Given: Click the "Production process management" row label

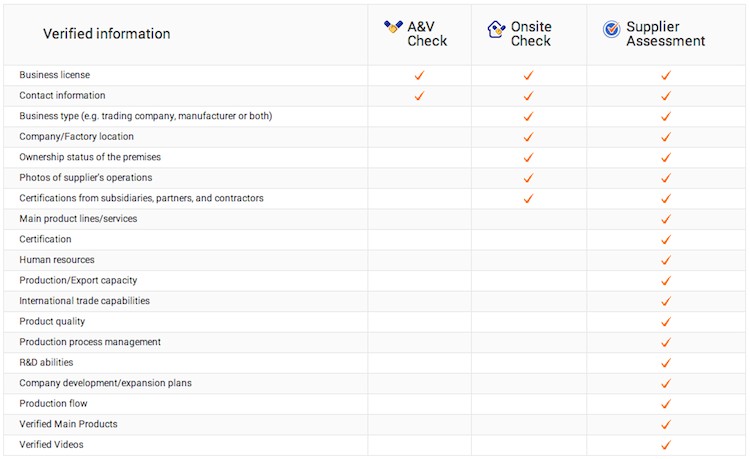Looking at the screenshot, I should [90, 342].
